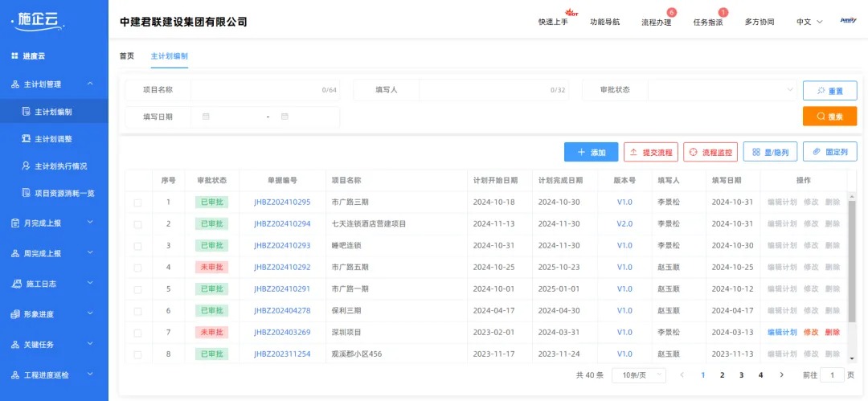Open document link JHBZ202410295
The height and width of the screenshot is (401, 868).
click(x=282, y=203)
